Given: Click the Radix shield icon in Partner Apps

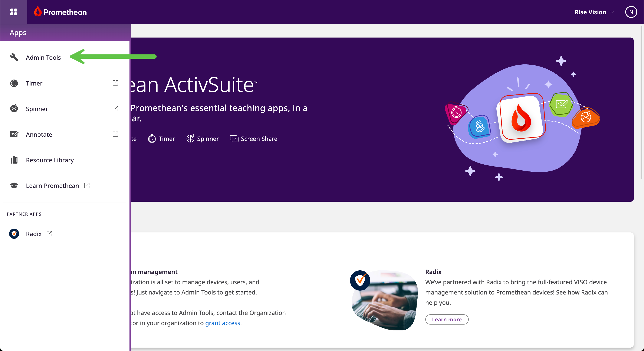Looking at the screenshot, I should click(x=14, y=234).
